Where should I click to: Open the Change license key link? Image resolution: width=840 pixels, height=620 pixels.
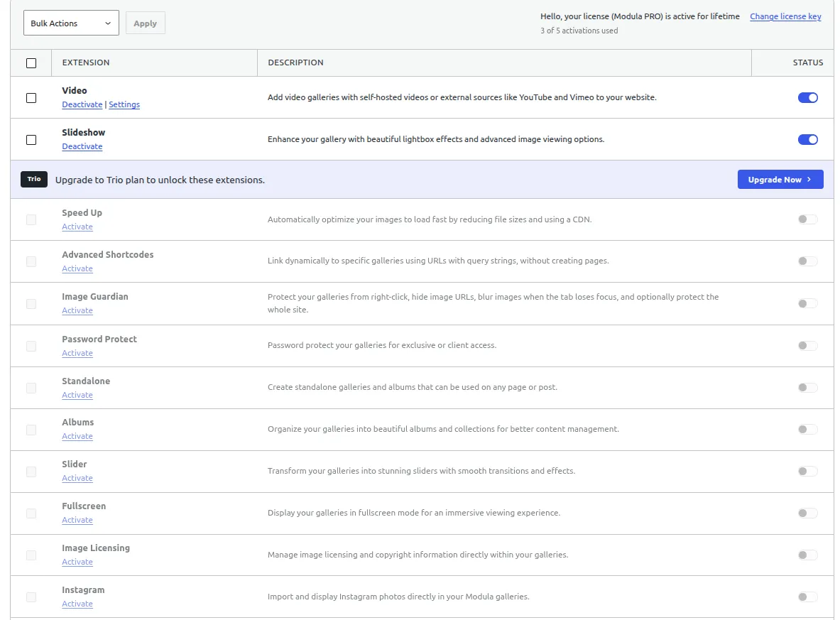coord(785,16)
